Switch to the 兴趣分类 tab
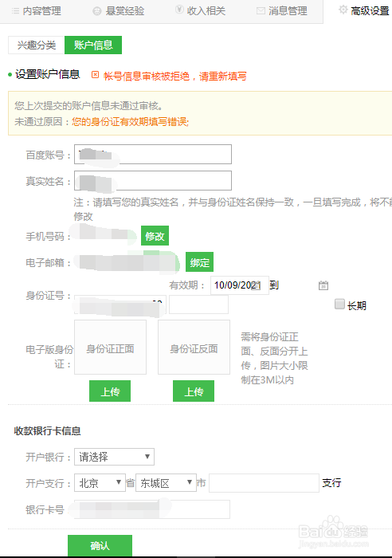 click(x=37, y=45)
